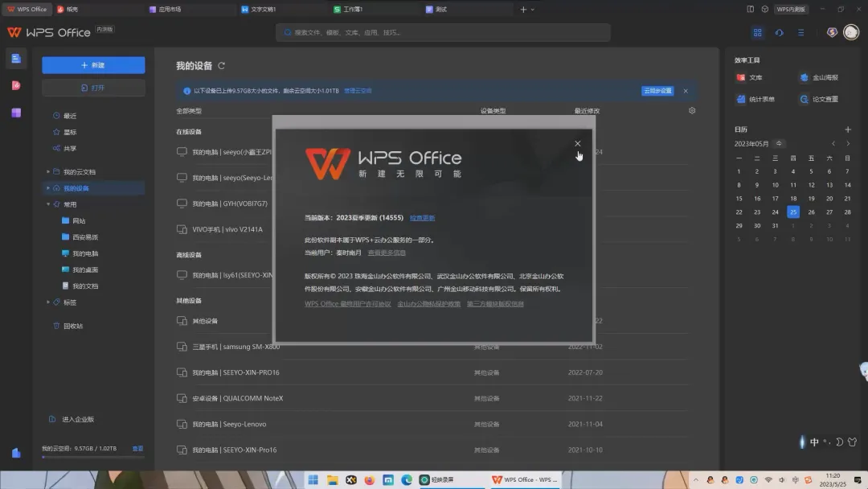Image resolution: width=868 pixels, height=489 pixels.
Task: Open new-tab dropdown arrow beside plus
Action: [533, 10]
